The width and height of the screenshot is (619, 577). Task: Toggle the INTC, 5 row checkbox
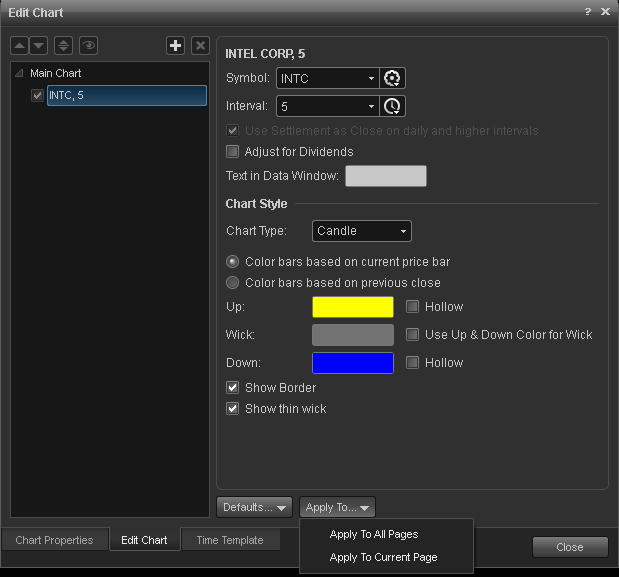(37, 95)
